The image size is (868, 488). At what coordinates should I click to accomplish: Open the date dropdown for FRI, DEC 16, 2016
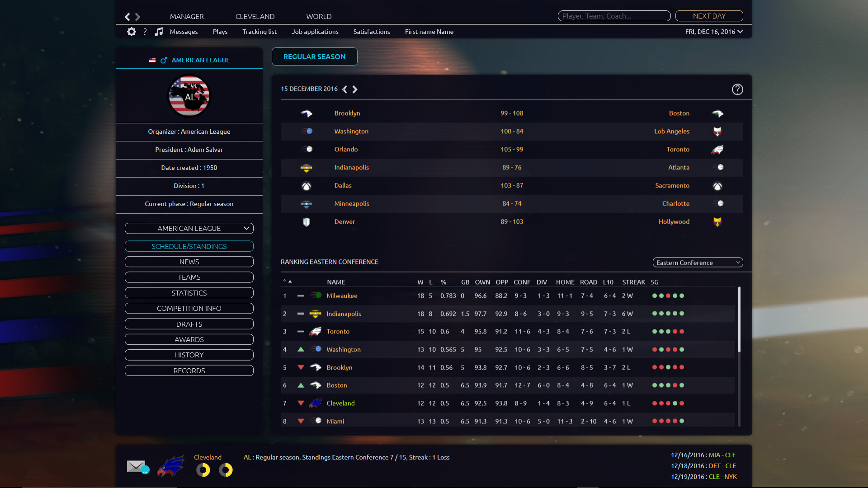coord(714,32)
